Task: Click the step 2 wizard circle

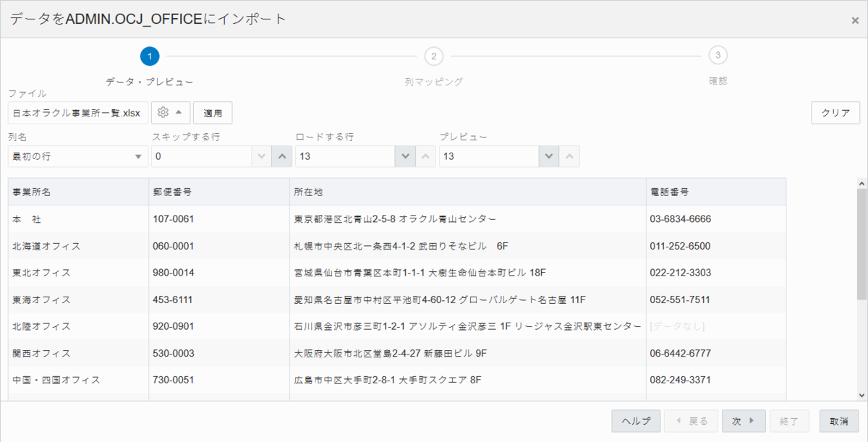Action: [433, 54]
